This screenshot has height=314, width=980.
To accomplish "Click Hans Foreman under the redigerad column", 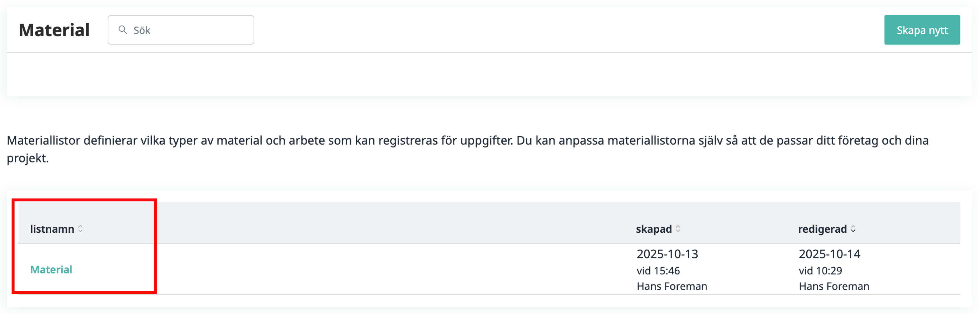I will [x=834, y=286].
